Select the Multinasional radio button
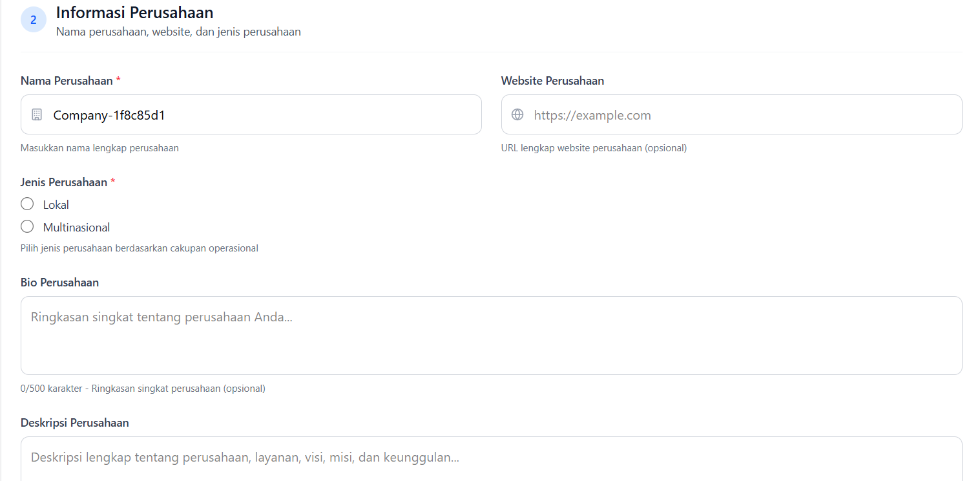 tap(26, 226)
